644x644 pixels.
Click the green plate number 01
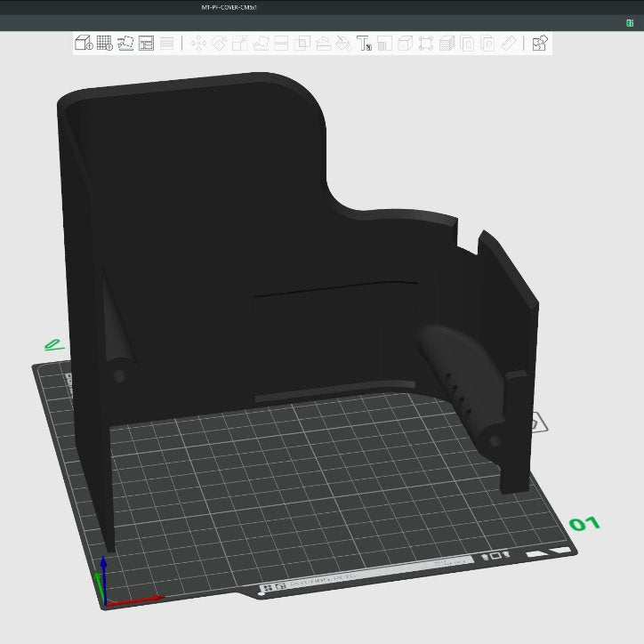[584, 523]
